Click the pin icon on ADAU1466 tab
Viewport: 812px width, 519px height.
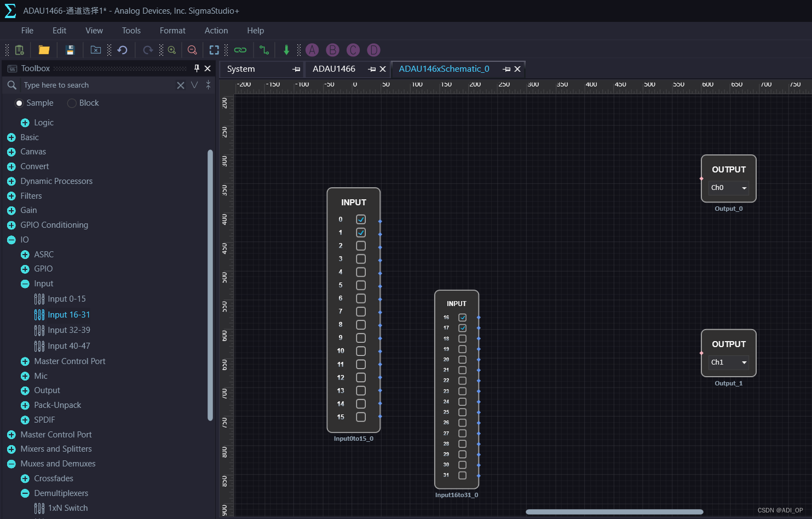(372, 69)
